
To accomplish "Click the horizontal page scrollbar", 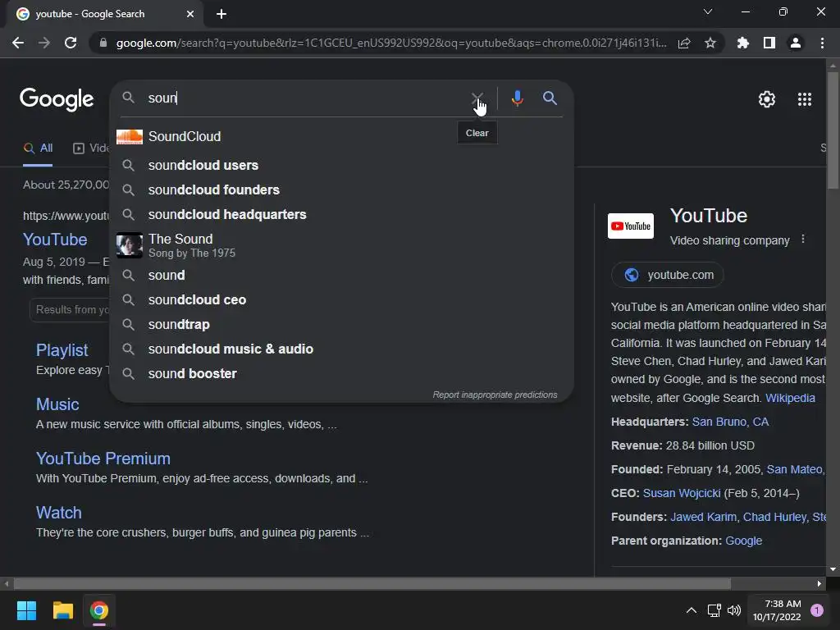I will coord(372,583).
